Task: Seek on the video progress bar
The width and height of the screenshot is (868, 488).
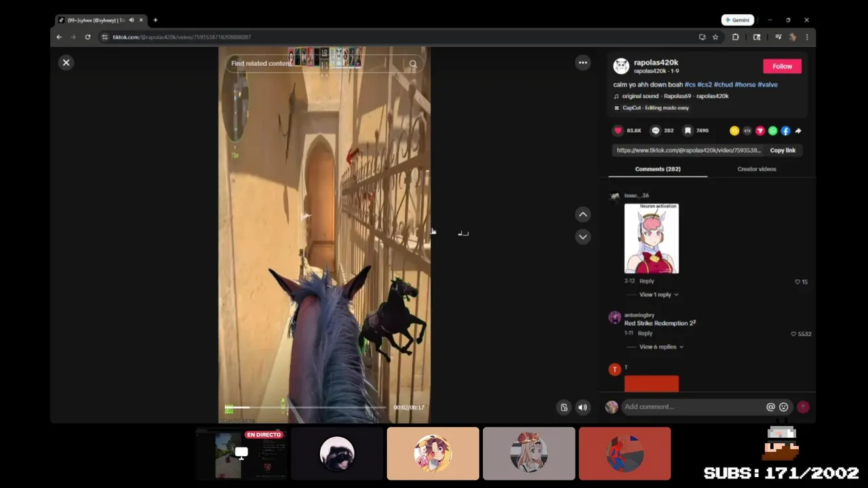Action: pyautogui.click(x=305, y=407)
